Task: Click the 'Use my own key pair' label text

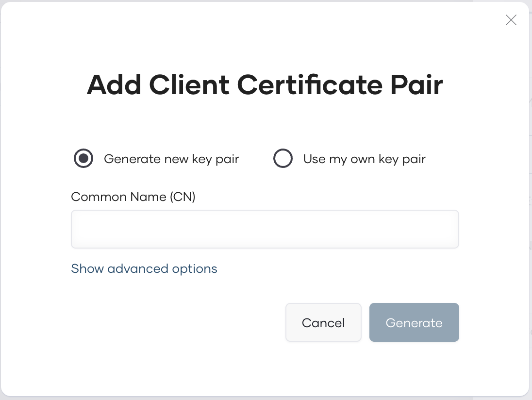Action: click(364, 159)
